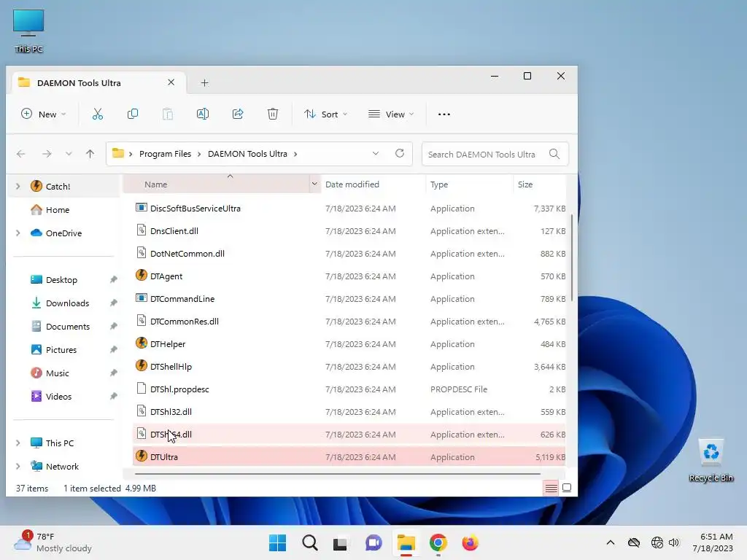Click the Share icon in toolbar
Viewport: 747px width, 560px height.
[x=238, y=114]
